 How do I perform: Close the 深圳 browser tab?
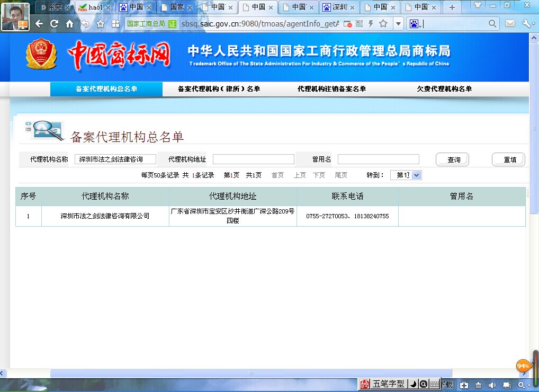coord(352,7)
